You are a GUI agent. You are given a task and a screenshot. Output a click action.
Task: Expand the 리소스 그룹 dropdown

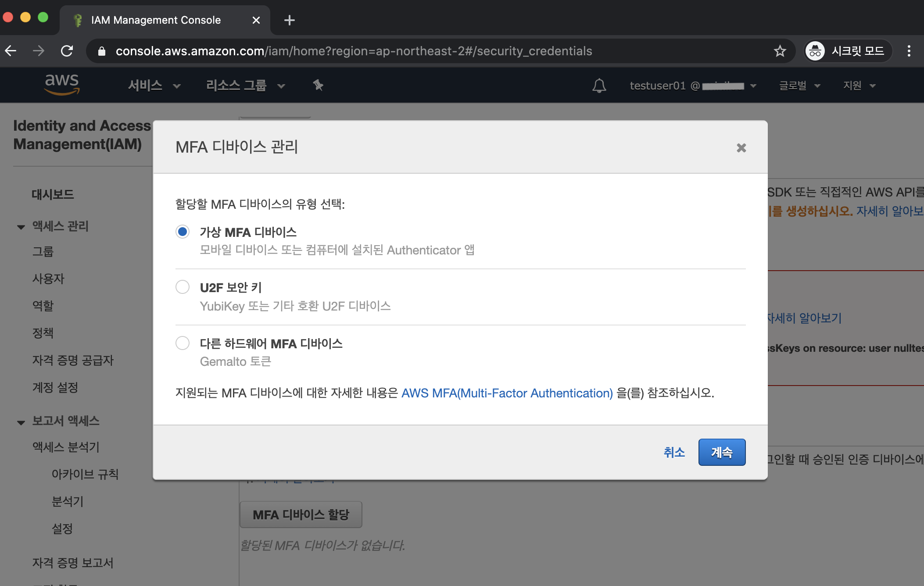pyautogui.click(x=245, y=86)
